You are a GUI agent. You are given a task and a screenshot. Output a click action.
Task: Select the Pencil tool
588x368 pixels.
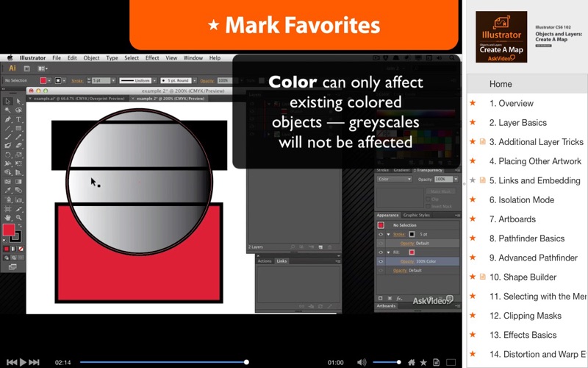tap(18, 137)
